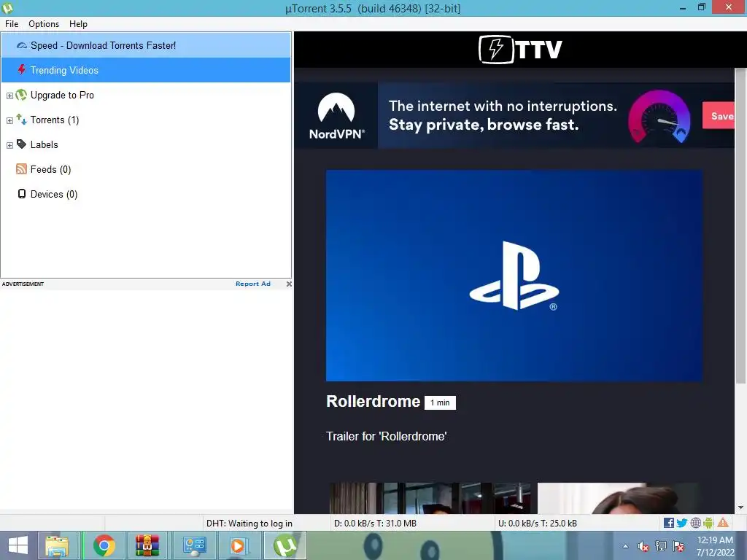Click the Report Ad link
Viewport: 747px width, 560px height.
click(253, 284)
